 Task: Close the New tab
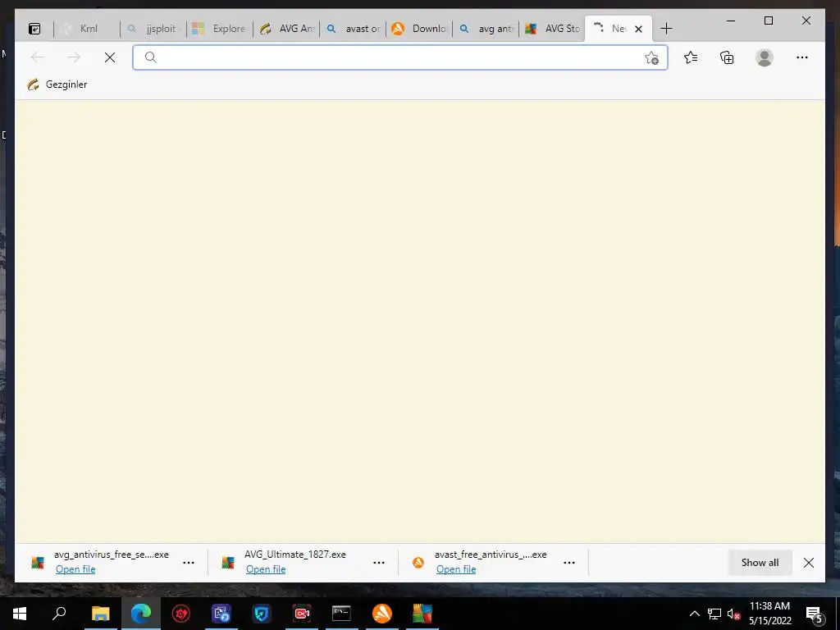pos(638,29)
